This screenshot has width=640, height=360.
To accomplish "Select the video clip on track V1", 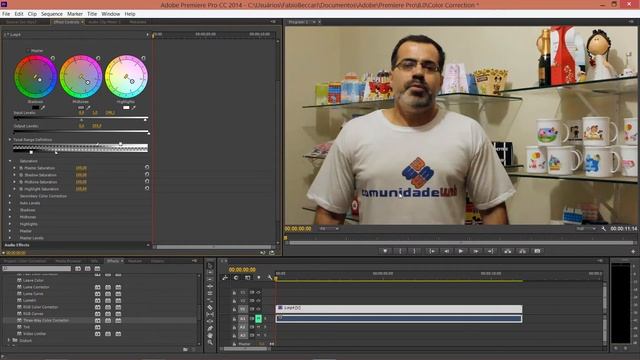I will [399, 309].
